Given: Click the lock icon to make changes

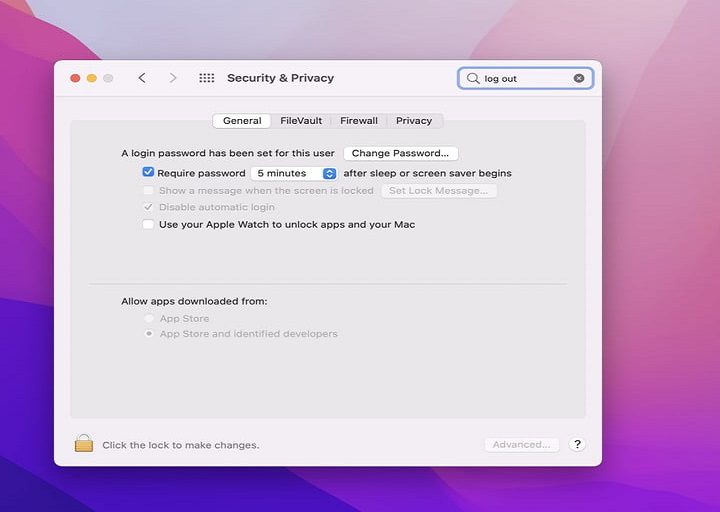Looking at the screenshot, I should (x=84, y=443).
